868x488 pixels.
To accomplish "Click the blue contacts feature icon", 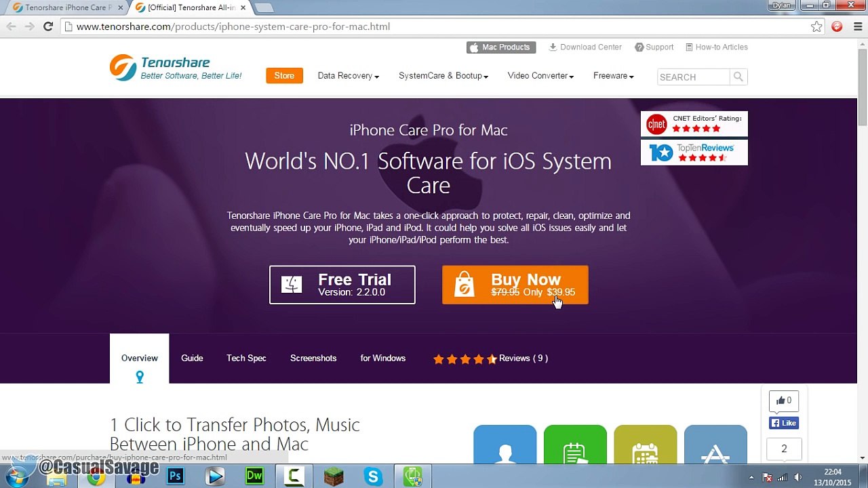I will (x=505, y=445).
